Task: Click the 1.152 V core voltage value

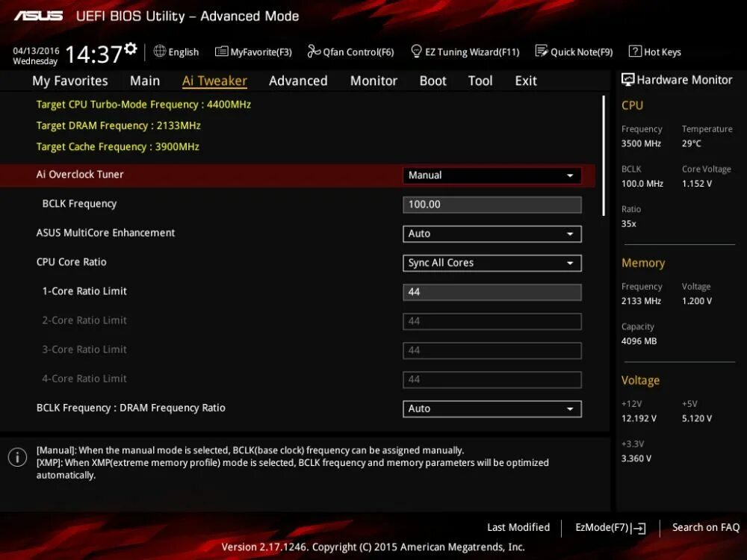Action: pyautogui.click(x=696, y=184)
